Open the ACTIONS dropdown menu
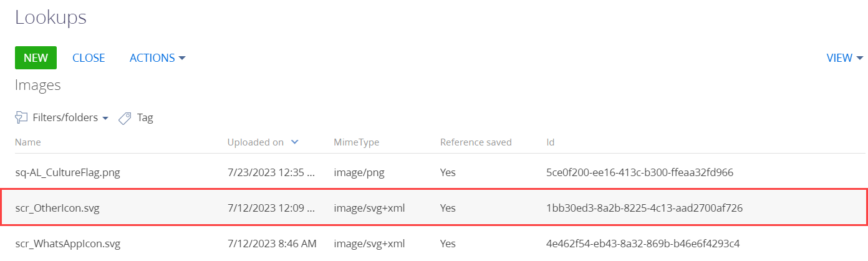868x261 pixels. pos(158,57)
